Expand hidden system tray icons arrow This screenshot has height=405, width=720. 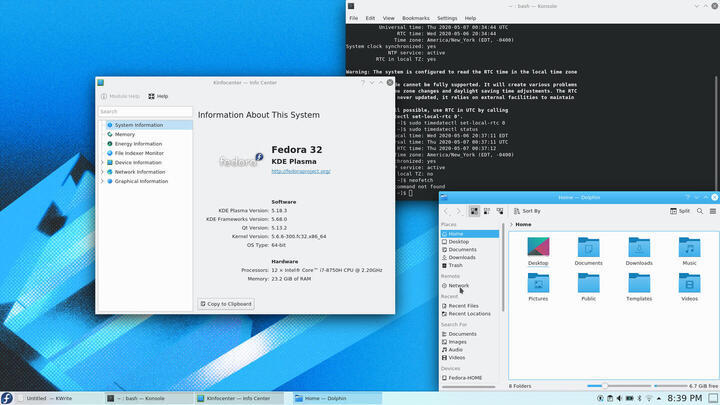[x=659, y=399]
